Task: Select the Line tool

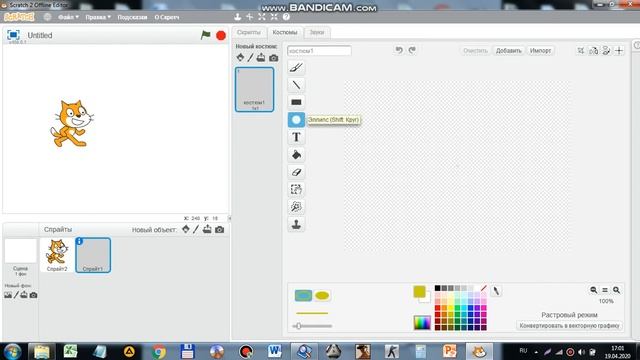Action: (296, 85)
